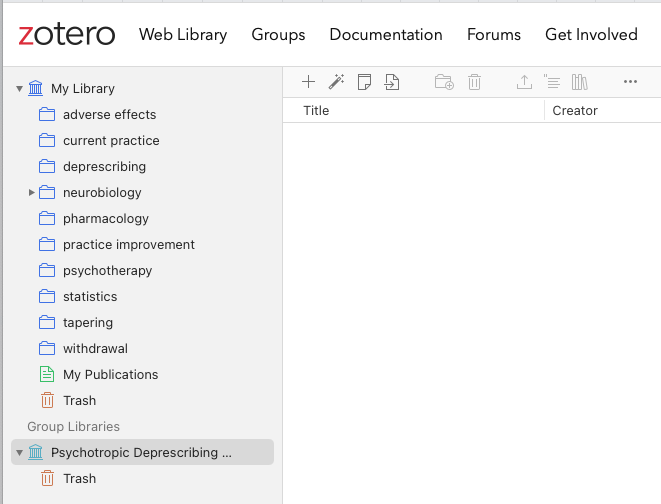This screenshot has height=504, width=661.
Task: Click the trash icon under Psychotropic Deprescribing
Action: [x=47, y=479]
